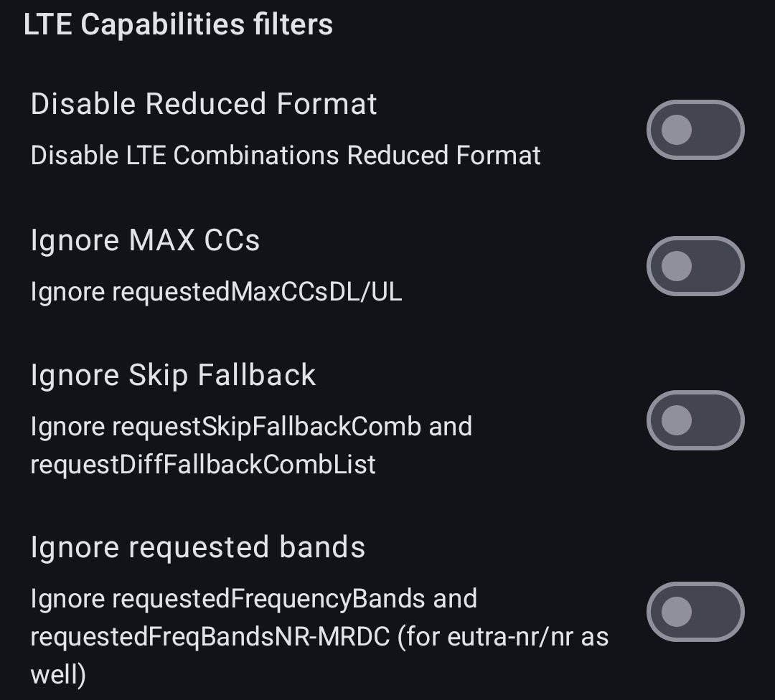Tap the Ignore MAX CCs title
The width and height of the screenshot is (775, 700).
pyautogui.click(x=145, y=240)
